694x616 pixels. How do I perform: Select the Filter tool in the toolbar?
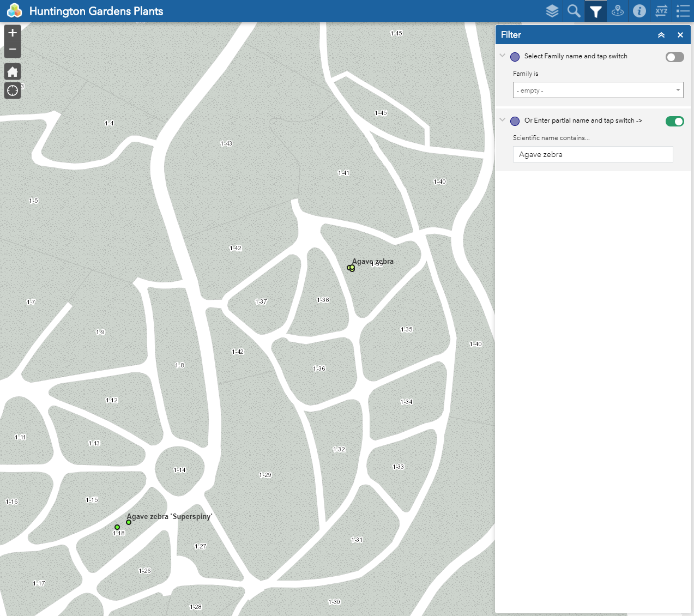[x=595, y=11]
